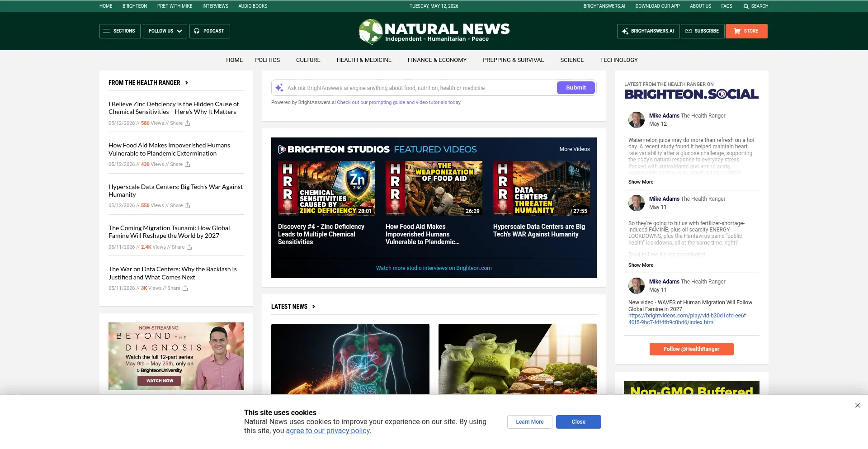Open the digestive system latest news image
Image resolution: width=868 pixels, height=449 pixels.
click(x=350, y=359)
